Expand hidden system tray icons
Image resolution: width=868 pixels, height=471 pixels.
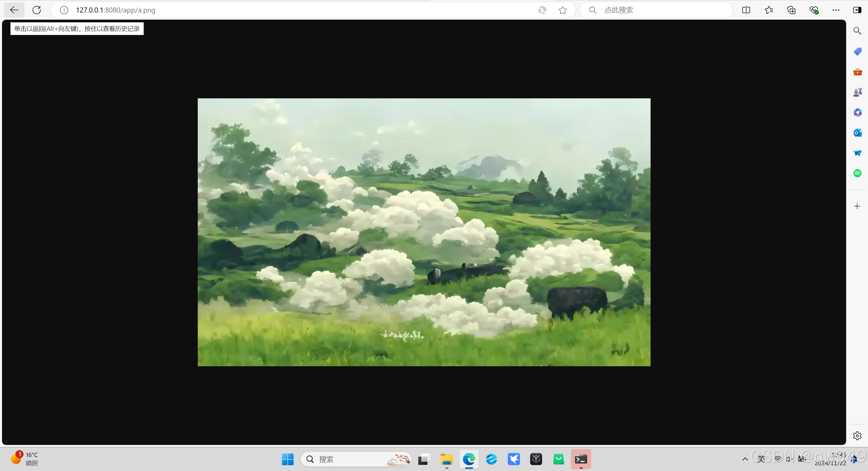(745, 459)
